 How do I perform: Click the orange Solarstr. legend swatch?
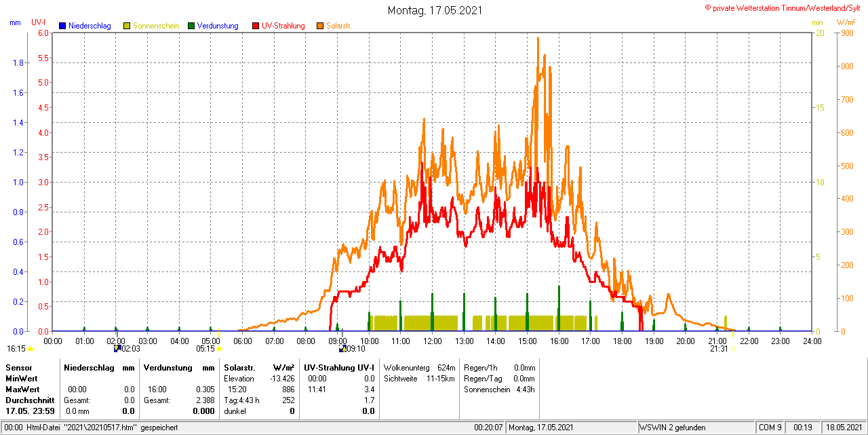point(320,26)
